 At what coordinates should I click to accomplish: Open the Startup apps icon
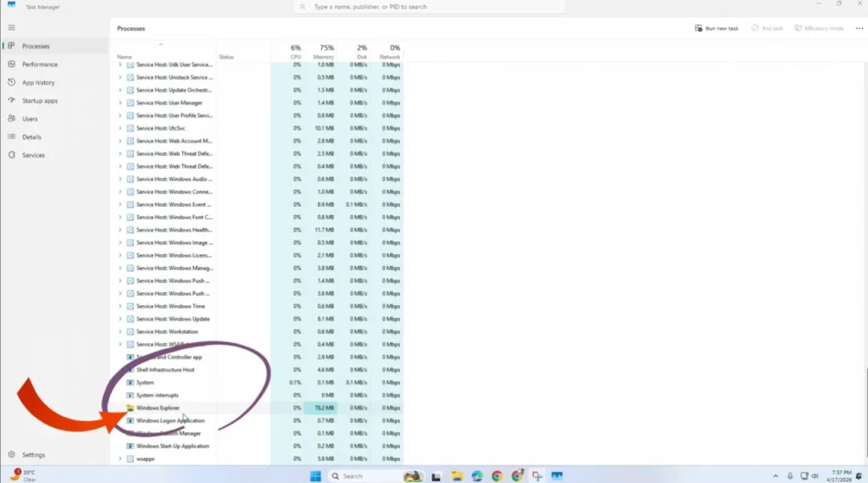(x=12, y=101)
